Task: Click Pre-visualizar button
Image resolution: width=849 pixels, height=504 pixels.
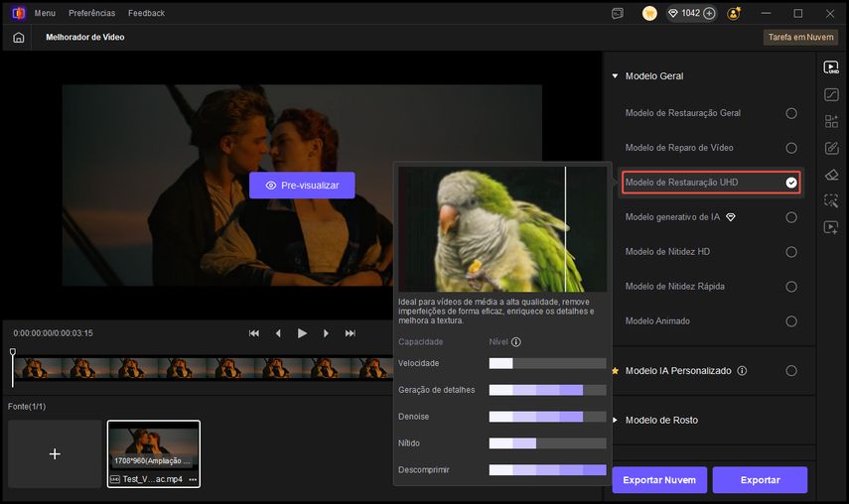Action: point(302,185)
